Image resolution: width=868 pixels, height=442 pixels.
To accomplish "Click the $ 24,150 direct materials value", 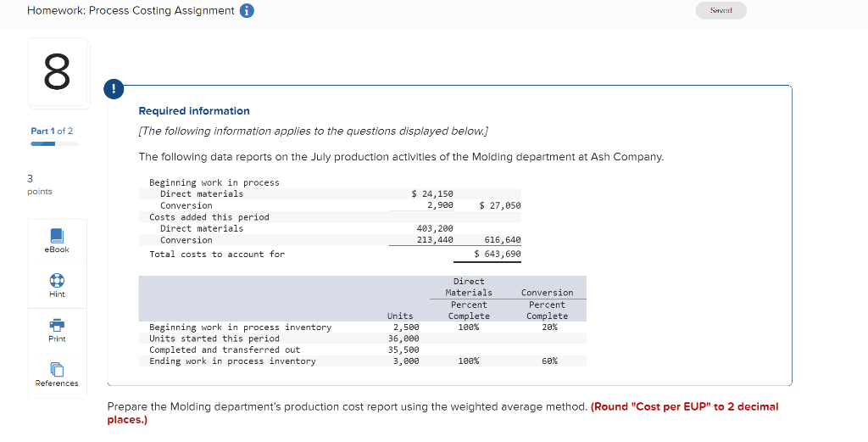I will 432,194.
